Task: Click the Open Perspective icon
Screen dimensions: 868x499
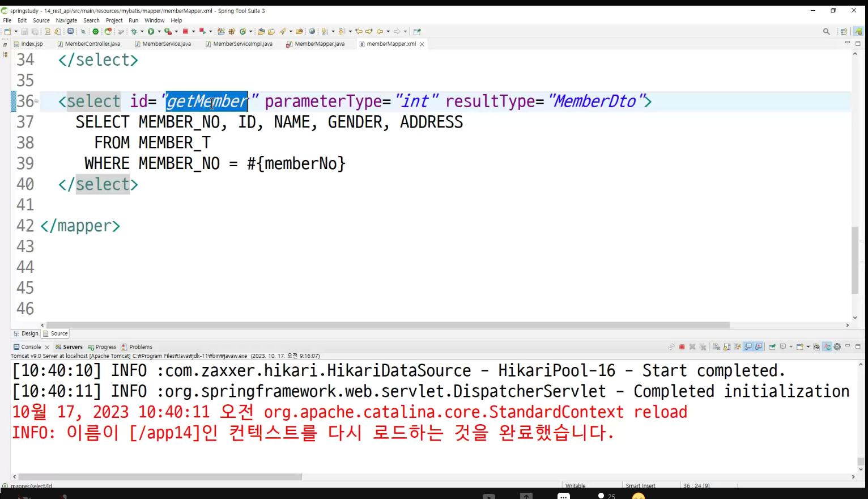Action: click(x=844, y=32)
